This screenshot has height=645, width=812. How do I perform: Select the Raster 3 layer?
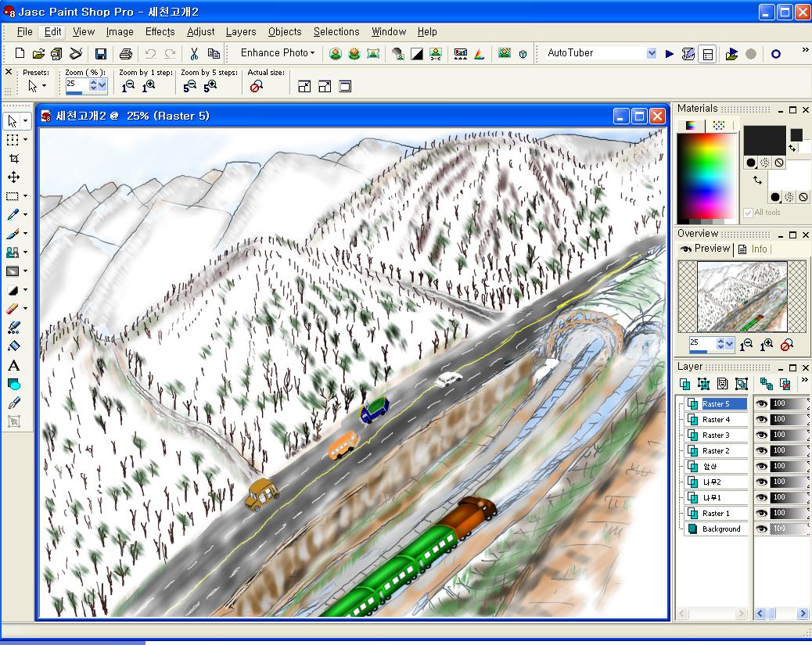click(715, 435)
